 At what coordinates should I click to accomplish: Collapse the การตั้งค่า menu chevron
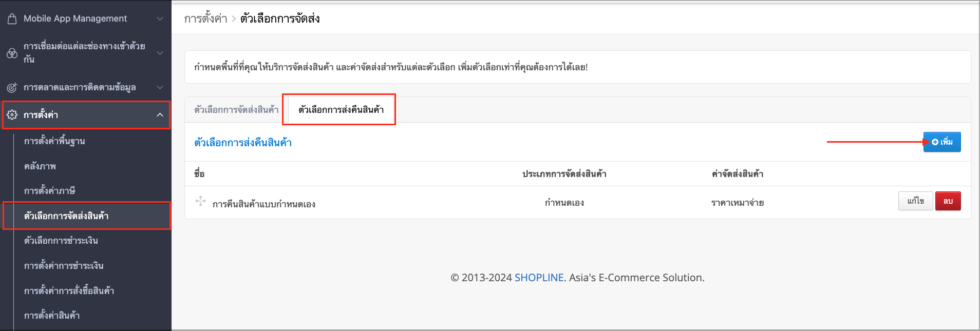tap(160, 115)
